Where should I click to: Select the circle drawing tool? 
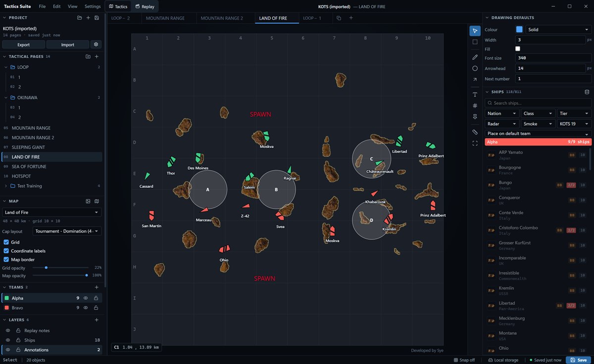point(475,68)
